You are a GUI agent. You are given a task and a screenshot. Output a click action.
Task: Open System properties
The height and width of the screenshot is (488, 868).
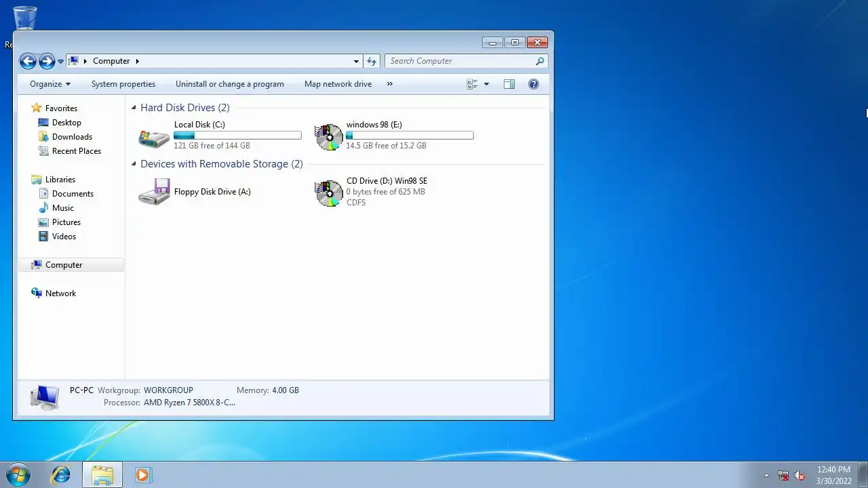coord(123,84)
